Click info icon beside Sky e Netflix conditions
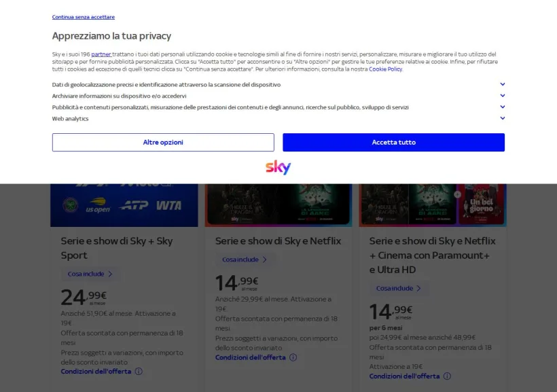This screenshot has width=557, height=392. (x=293, y=357)
